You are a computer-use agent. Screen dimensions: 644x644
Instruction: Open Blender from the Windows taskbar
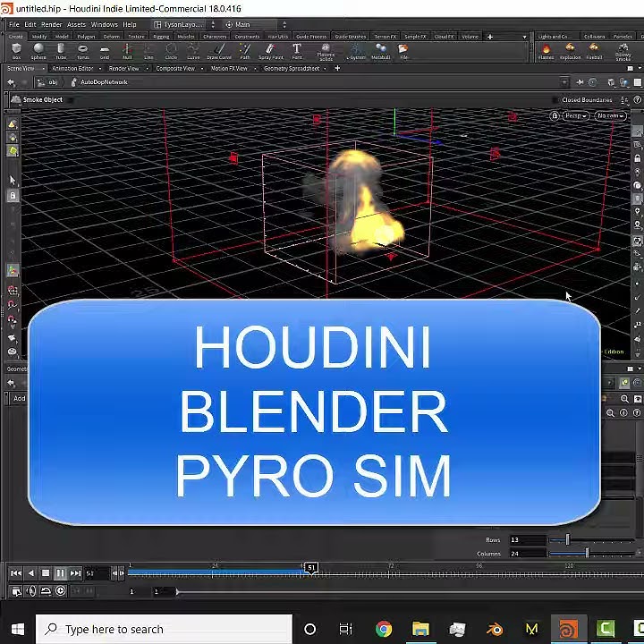click(495, 629)
